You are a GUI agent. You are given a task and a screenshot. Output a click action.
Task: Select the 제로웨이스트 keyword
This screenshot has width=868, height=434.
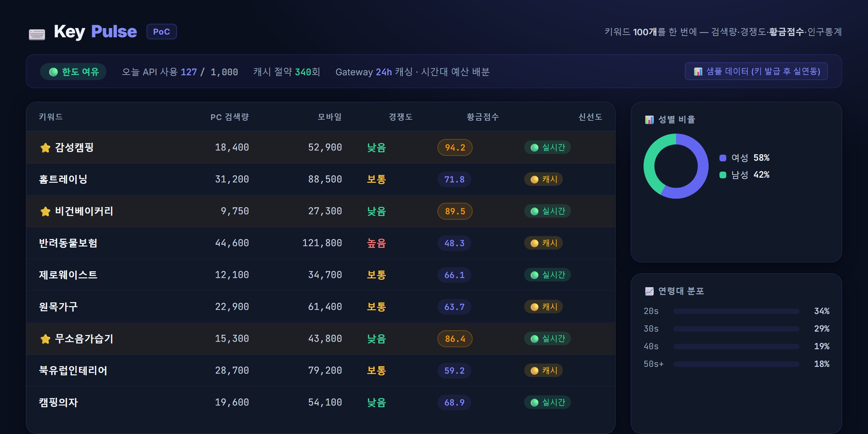(68, 275)
